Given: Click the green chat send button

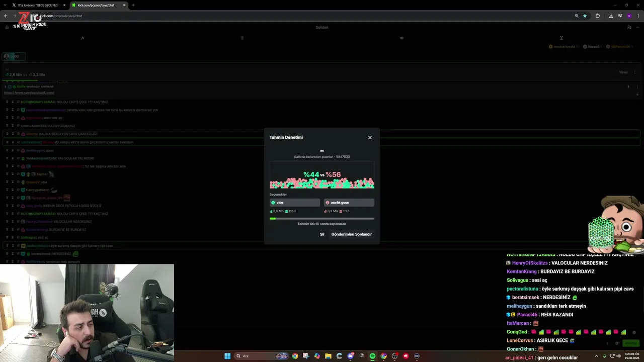Looking at the screenshot, I should (x=630, y=343).
